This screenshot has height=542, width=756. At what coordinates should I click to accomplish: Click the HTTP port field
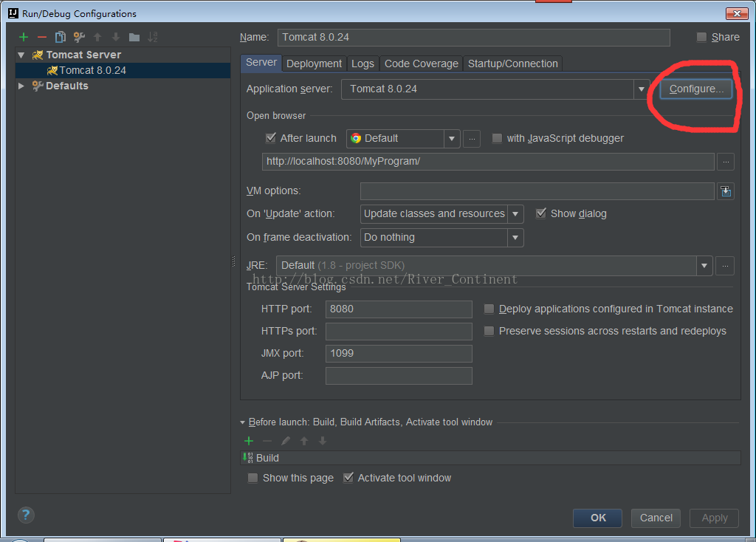click(399, 309)
